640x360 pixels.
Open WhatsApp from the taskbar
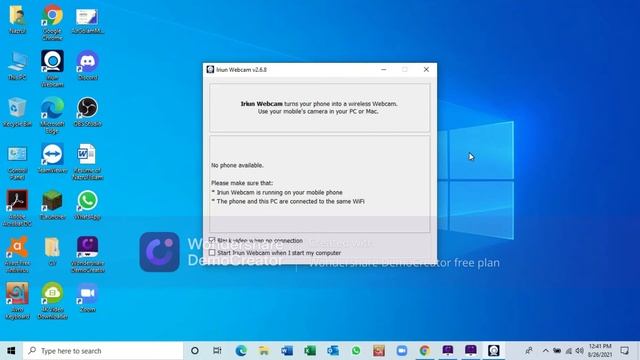(356, 351)
